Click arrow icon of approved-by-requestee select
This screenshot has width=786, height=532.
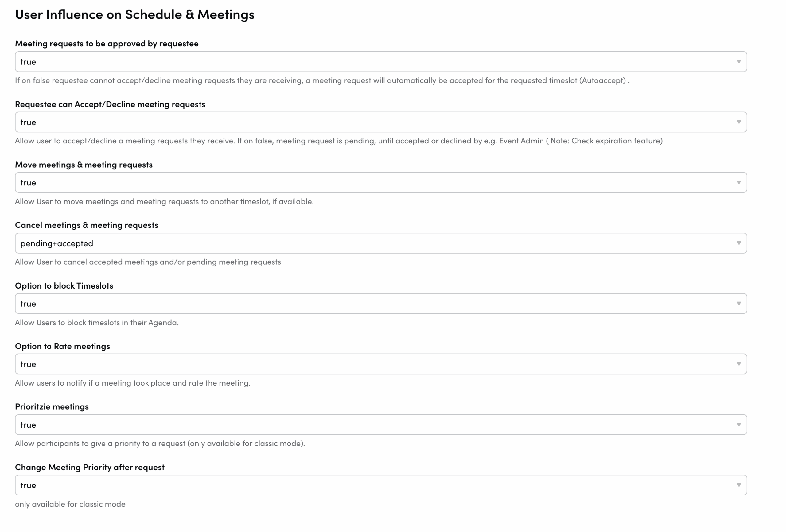[x=739, y=62]
